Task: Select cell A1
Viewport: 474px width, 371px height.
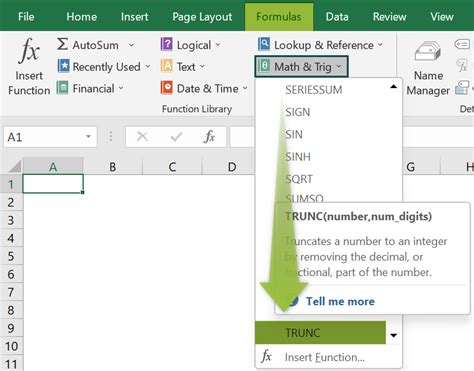Action: click(x=53, y=184)
